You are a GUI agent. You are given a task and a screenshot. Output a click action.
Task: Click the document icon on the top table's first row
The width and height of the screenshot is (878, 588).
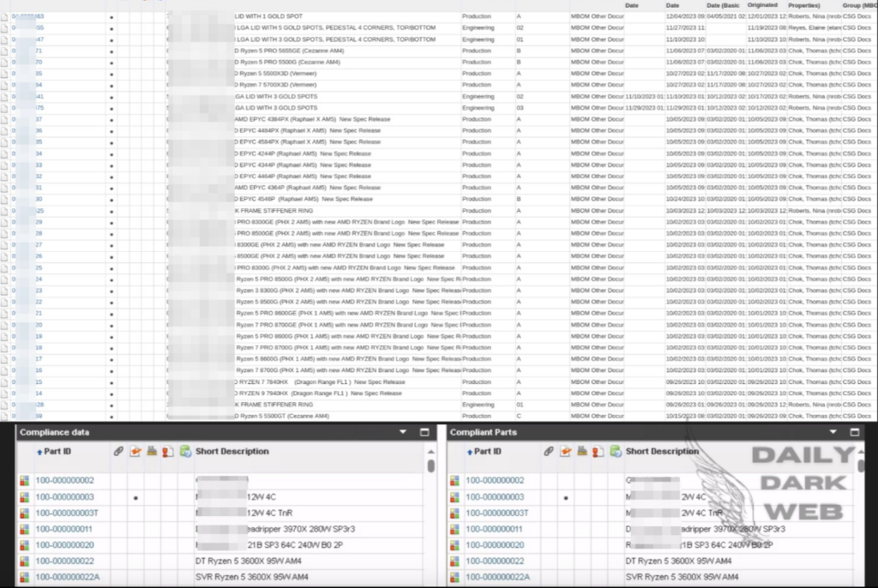click(5, 14)
